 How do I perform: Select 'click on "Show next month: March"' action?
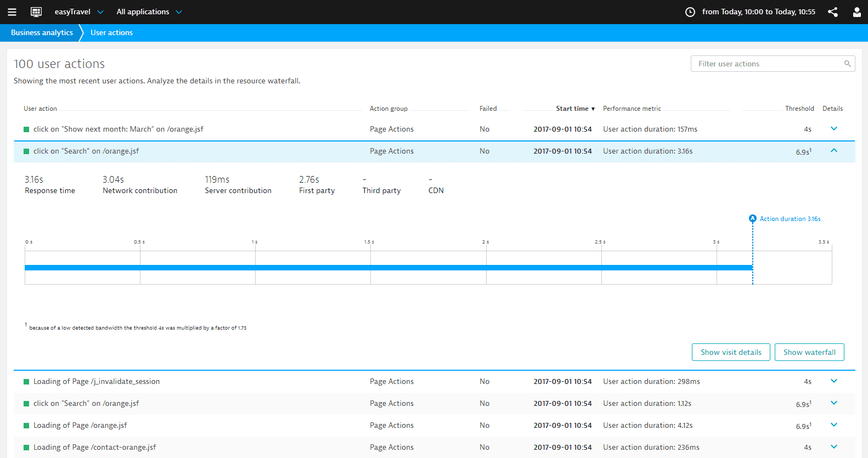pos(118,129)
